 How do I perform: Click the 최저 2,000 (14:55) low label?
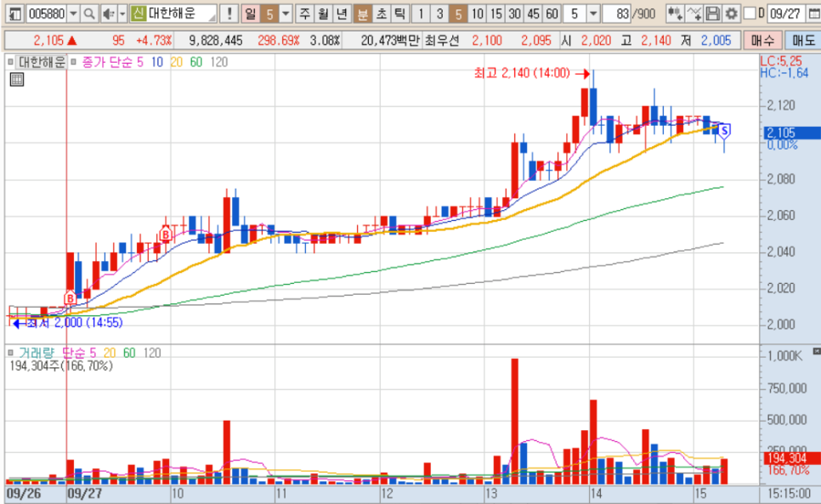(74, 323)
